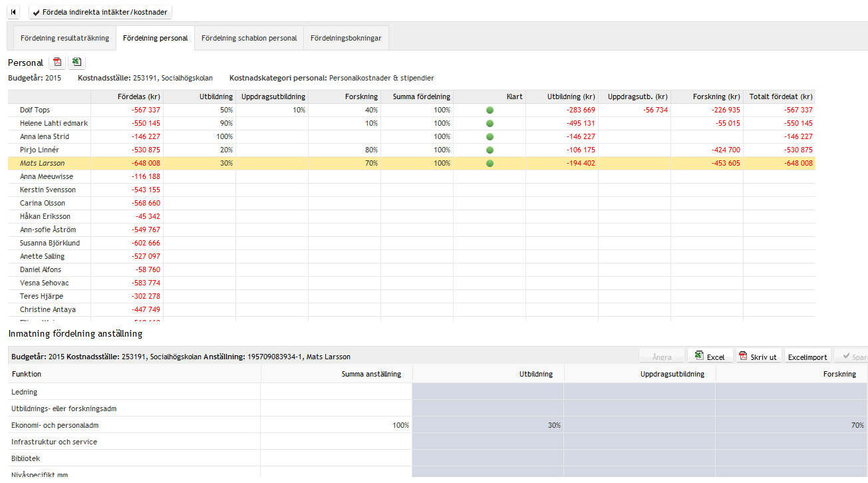Select Teres Hjärpe row

[411, 296]
